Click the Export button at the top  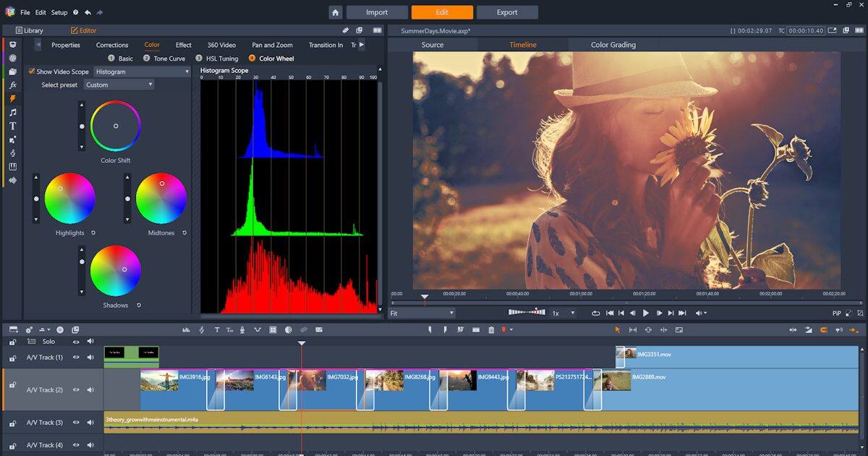point(507,12)
